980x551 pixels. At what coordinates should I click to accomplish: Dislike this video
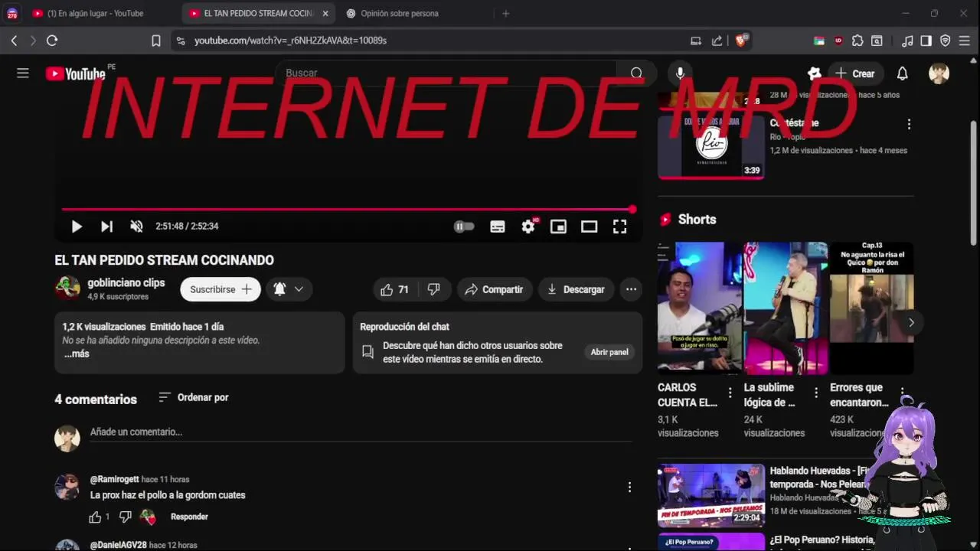pyautogui.click(x=433, y=289)
